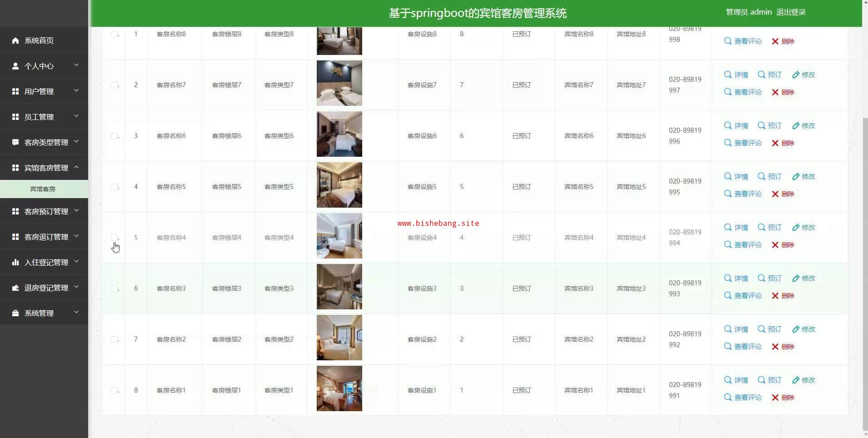Screen dimensions: 868x438
Task: Expand 入住登记管理 chevron
Action: [76, 262]
